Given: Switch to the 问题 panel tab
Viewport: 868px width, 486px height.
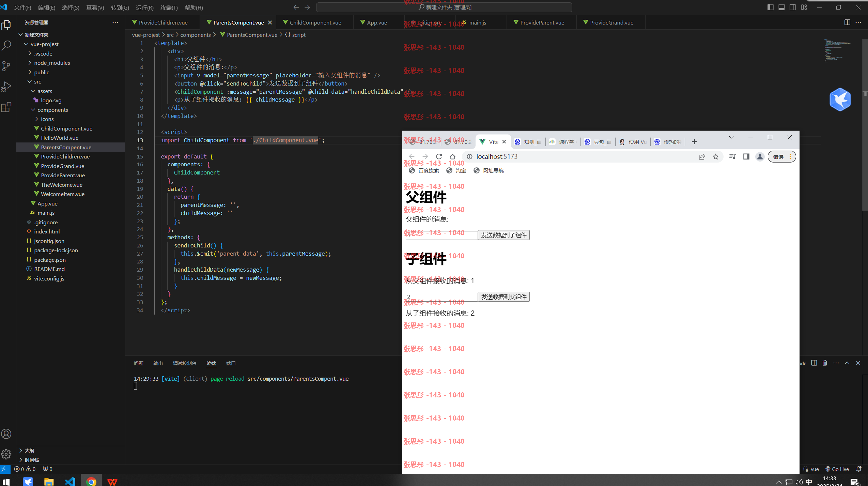Looking at the screenshot, I should (139, 363).
